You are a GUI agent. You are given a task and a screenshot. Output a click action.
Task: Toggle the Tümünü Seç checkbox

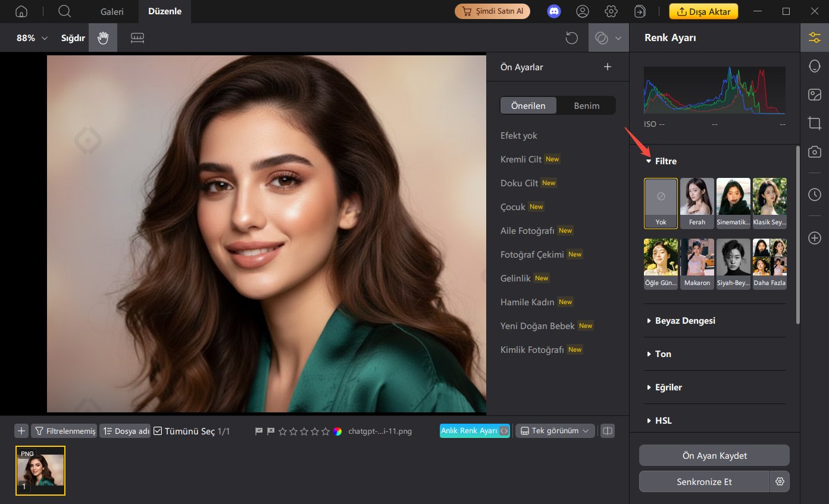click(157, 431)
